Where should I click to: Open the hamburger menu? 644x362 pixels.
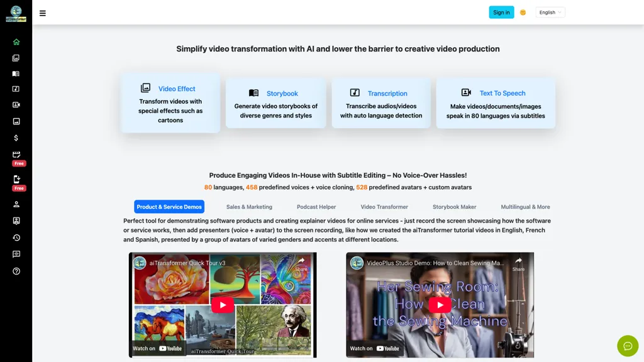pos(42,13)
